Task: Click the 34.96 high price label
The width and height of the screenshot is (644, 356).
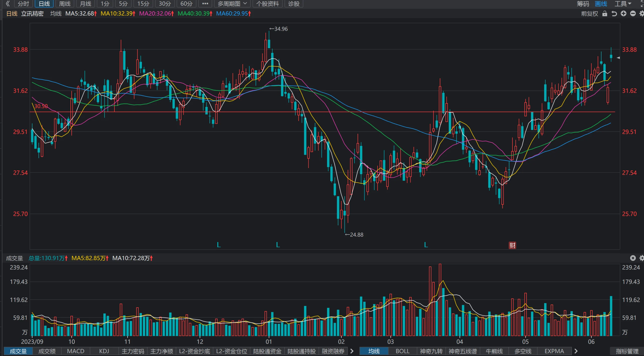Action: point(279,29)
